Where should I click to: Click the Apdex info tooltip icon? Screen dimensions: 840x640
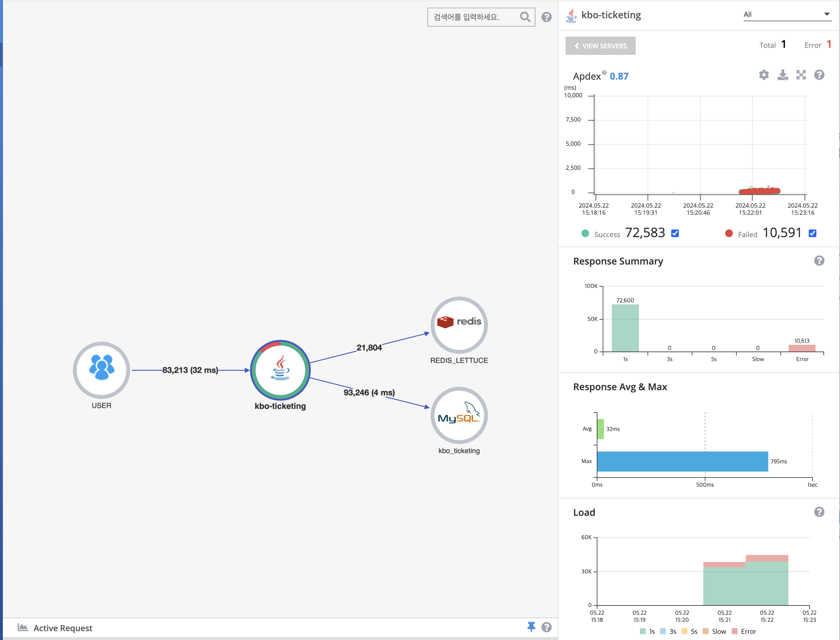click(x=604, y=72)
